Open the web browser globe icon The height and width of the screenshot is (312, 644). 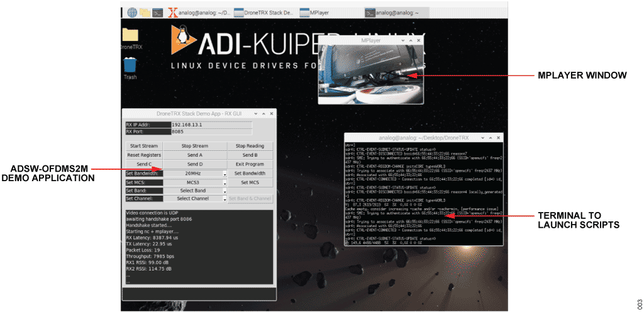tap(132, 13)
